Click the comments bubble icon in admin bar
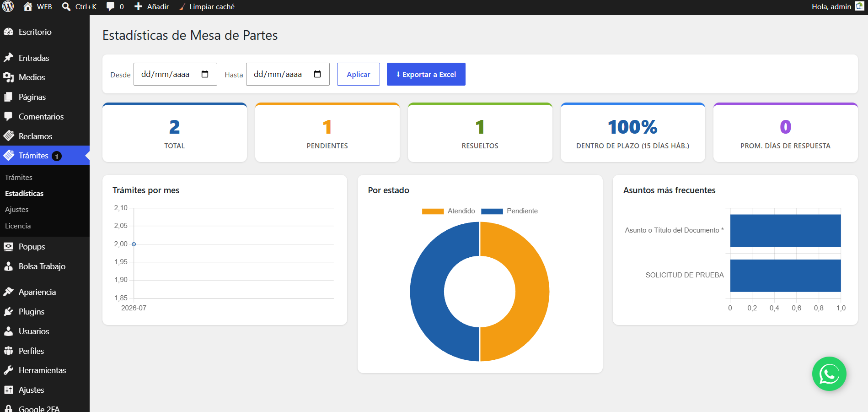The width and height of the screenshot is (868, 412). coord(110,6)
